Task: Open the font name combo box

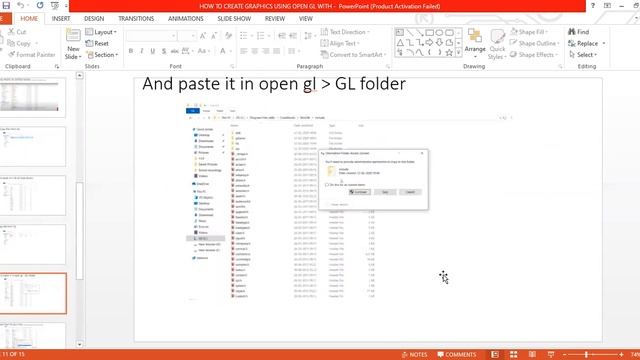Action: pos(151,36)
